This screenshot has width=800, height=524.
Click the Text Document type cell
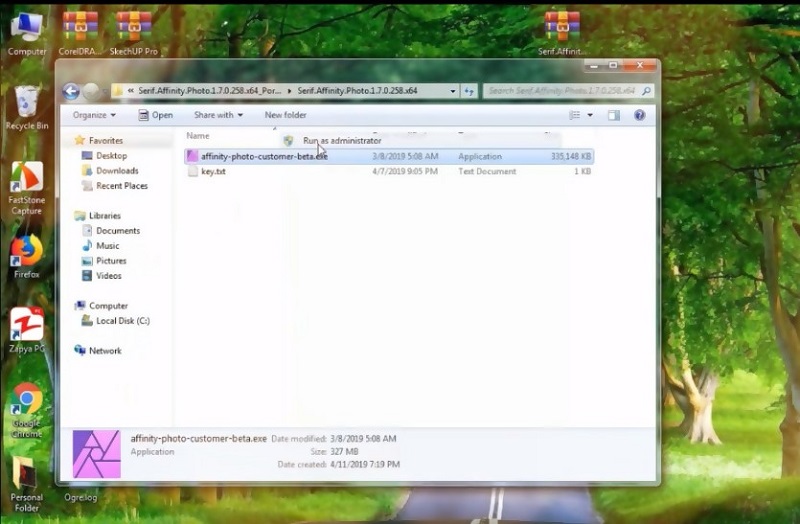point(487,171)
